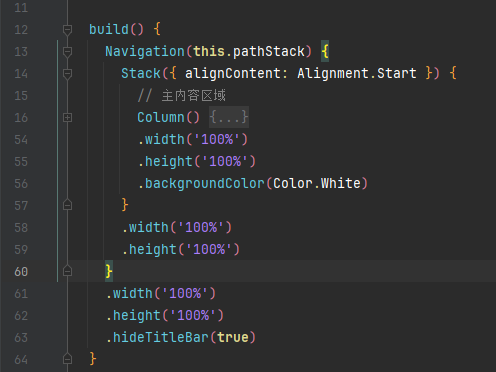The height and width of the screenshot is (372, 496).
Task: Expand the {...} folded code placeholder
Action: tap(229, 117)
